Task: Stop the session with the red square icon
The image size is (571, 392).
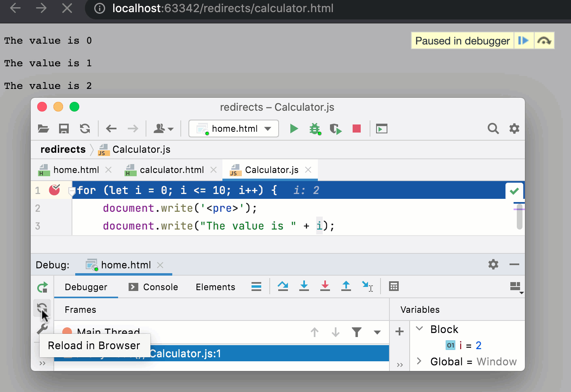Action: click(356, 129)
